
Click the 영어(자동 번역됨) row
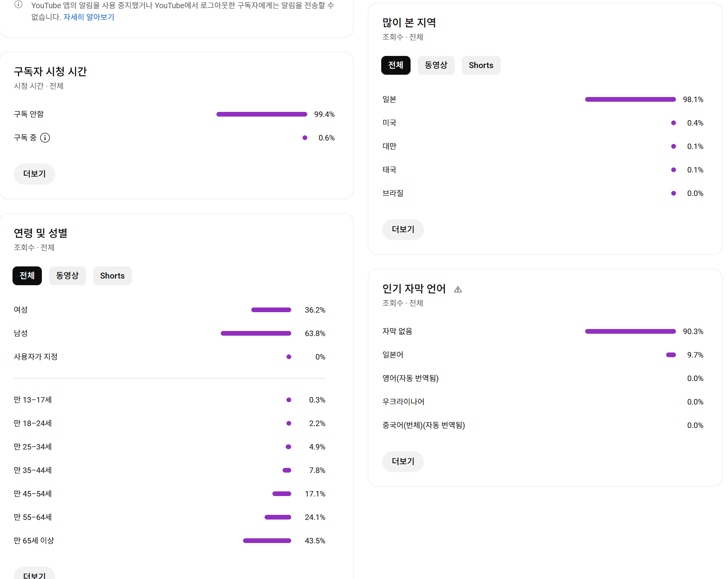pos(543,378)
